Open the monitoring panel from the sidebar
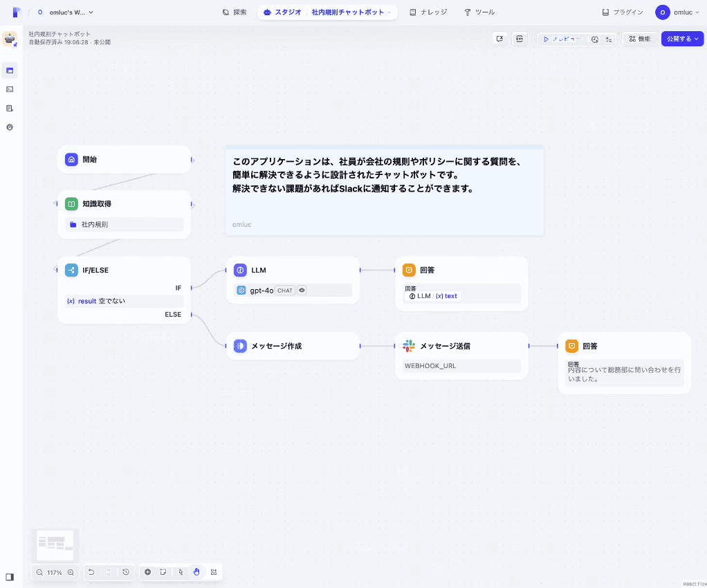 click(x=10, y=127)
